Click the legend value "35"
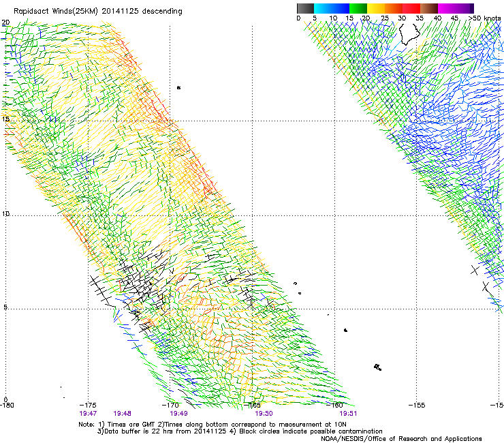 [420, 18]
